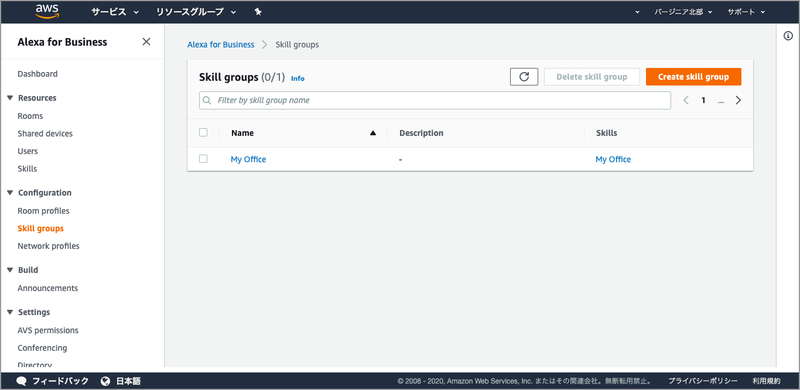Click the Skill groups breadcrumb text
Image resolution: width=800 pixels, height=390 pixels.
297,44
